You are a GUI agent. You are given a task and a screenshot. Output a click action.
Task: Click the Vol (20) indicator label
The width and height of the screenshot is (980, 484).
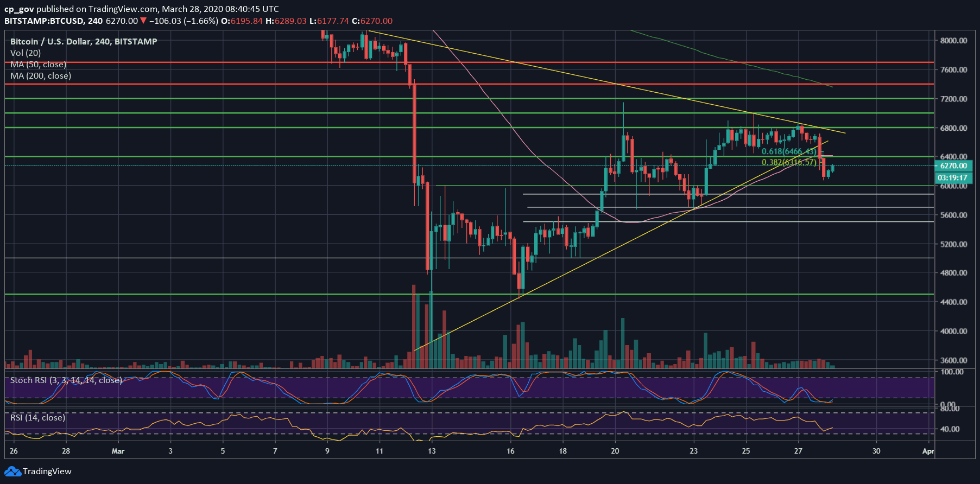[x=26, y=53]
